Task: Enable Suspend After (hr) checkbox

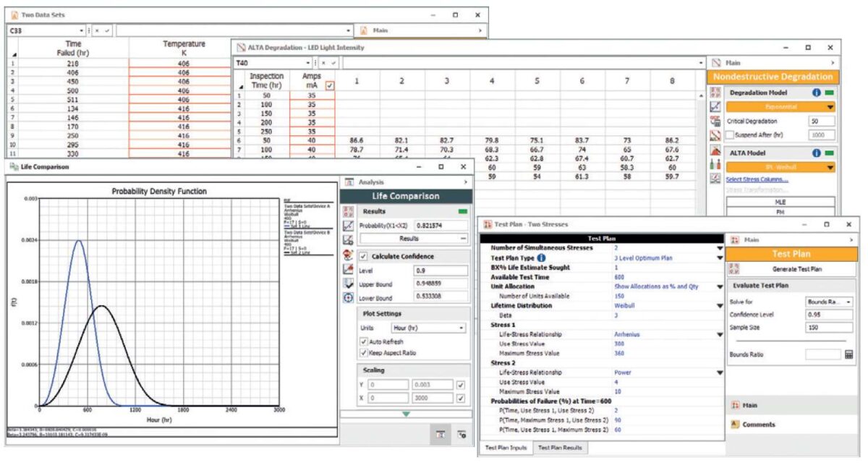Action: (x=731, y=135)
